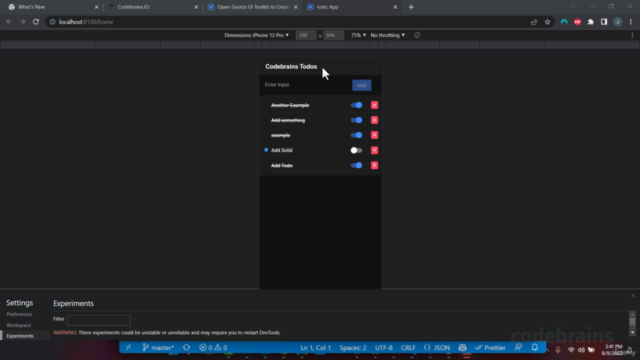Open the tab search chevron
Image resolution: width=640 pixels, height=360 pixels.
click(573, 7)
